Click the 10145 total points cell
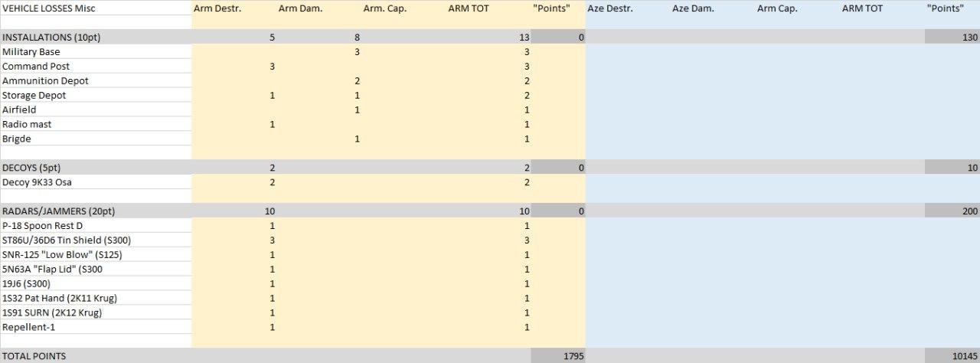 (952, 356)
